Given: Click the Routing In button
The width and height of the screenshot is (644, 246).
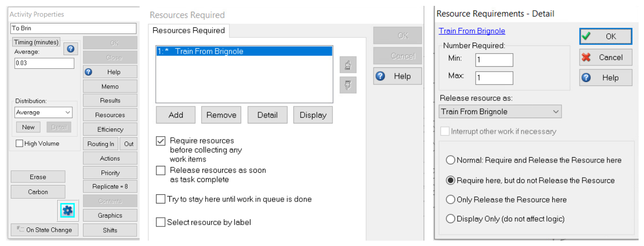Looking at the screenshot, I should (101, 144).
